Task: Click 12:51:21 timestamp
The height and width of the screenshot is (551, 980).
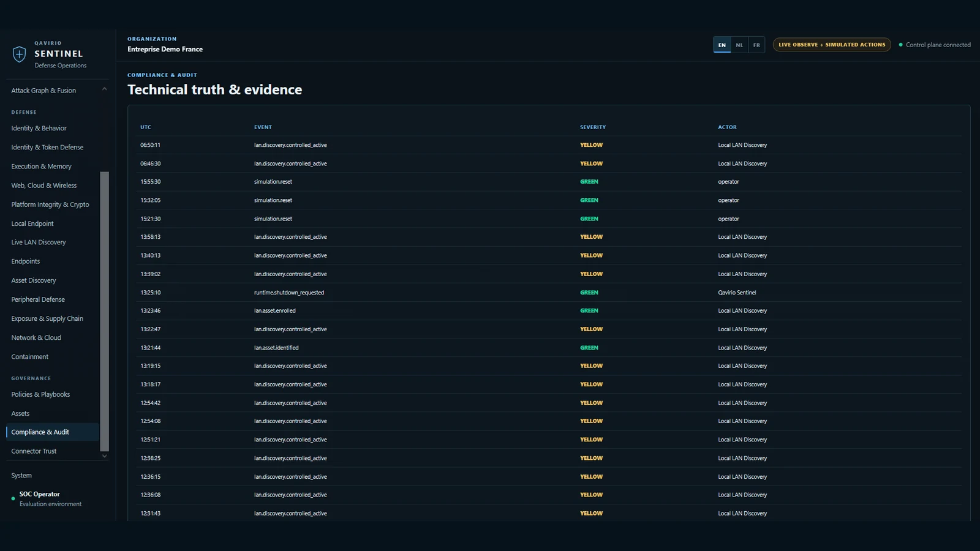Action: (x=151, y=440)
